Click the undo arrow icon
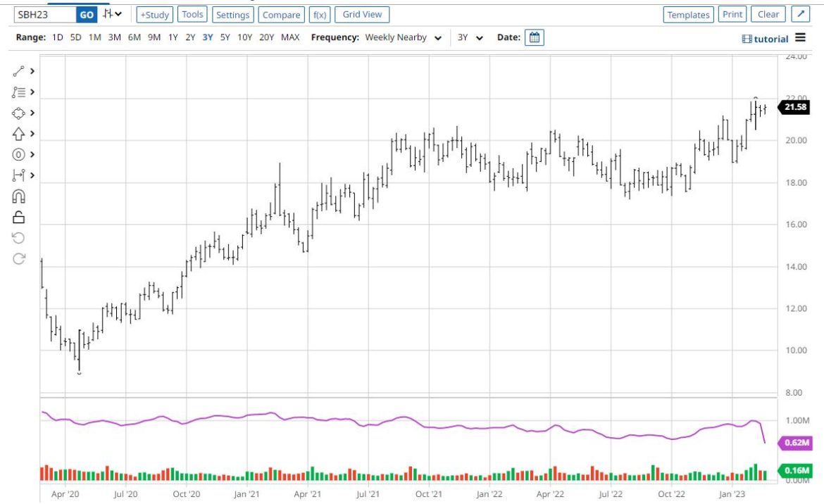The height and width of the screenshot is (504, 824). tap(19, 237)
